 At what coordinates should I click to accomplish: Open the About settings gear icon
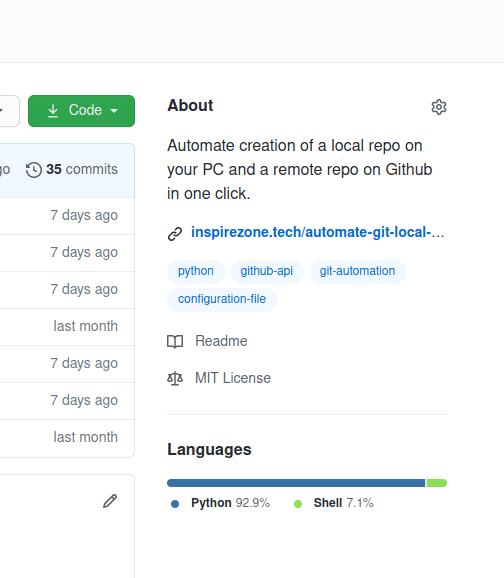point(439,107)
